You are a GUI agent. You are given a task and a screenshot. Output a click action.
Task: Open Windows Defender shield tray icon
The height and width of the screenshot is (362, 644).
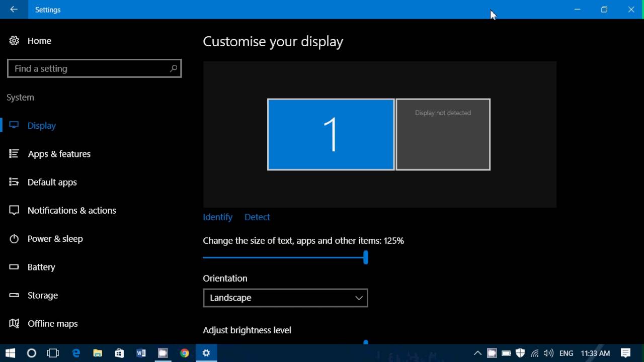520,353
